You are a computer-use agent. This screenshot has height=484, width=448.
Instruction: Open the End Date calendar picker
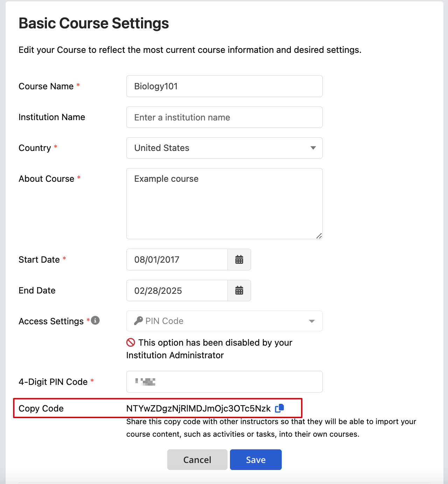tap(239, 290)
